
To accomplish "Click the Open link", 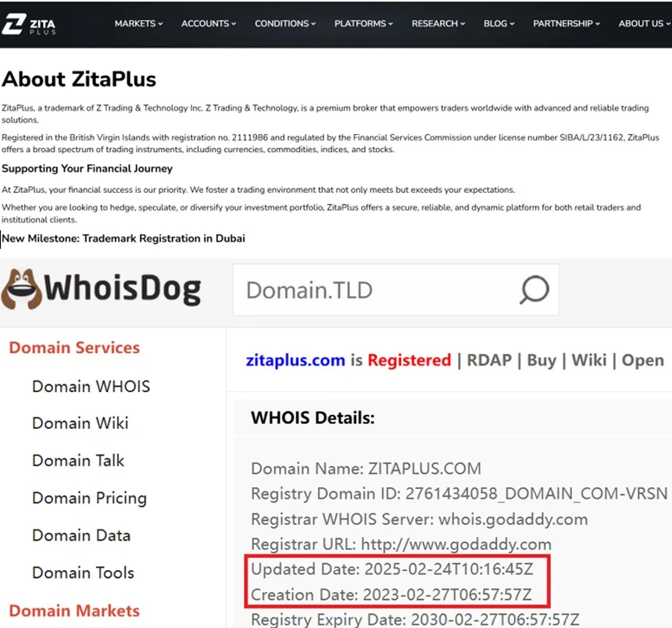I will [642, 361].
